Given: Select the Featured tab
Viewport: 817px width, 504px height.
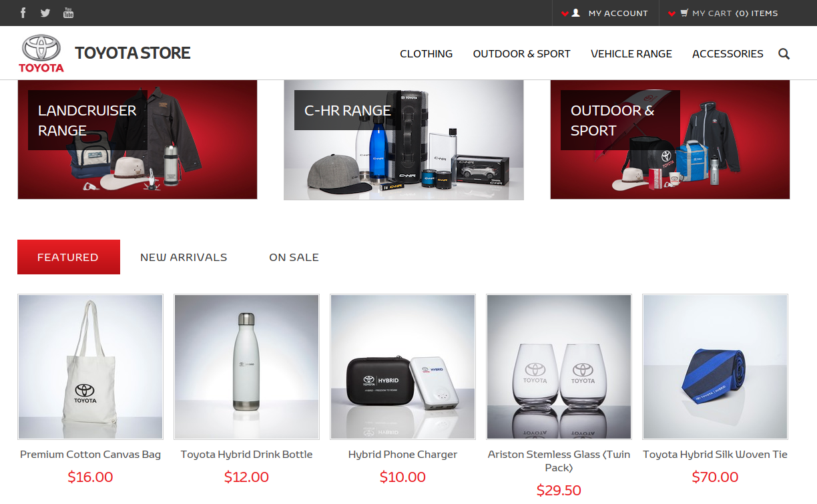Looking at the screenshot, I should tap(69, 257).
